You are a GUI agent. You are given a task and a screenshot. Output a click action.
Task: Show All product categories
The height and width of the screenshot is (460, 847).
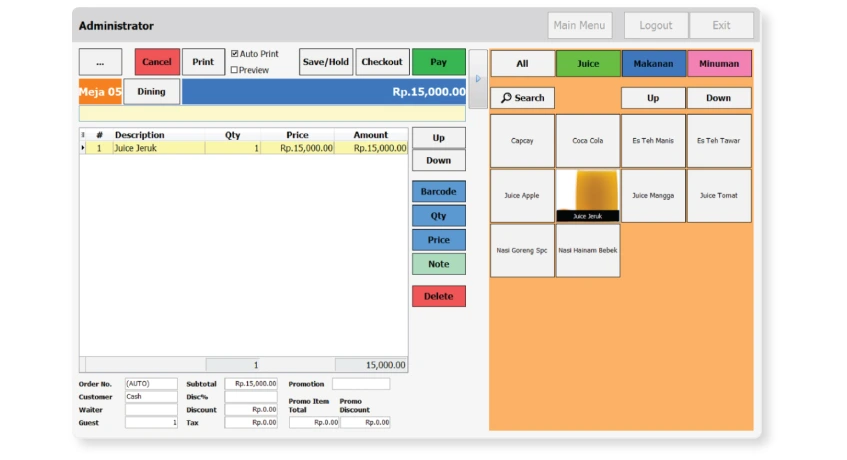(x=522, y=64)
